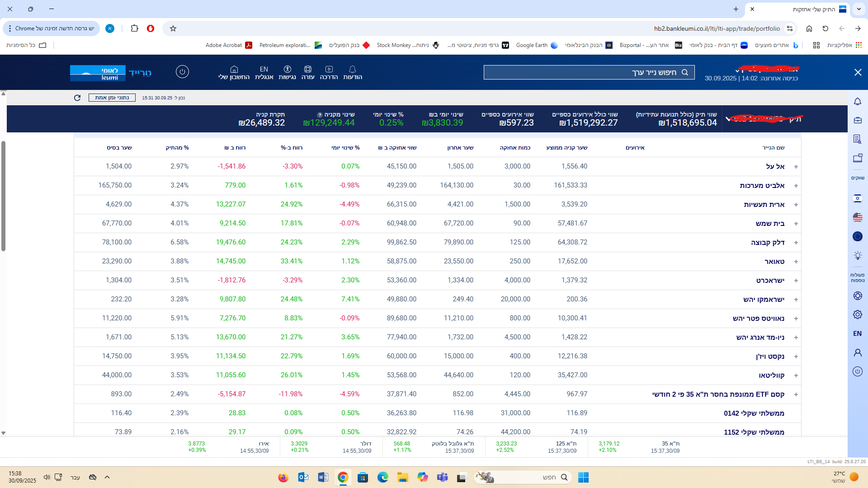Open the החשבון שלי menu item
868x488 pixels.
[234, 72]
